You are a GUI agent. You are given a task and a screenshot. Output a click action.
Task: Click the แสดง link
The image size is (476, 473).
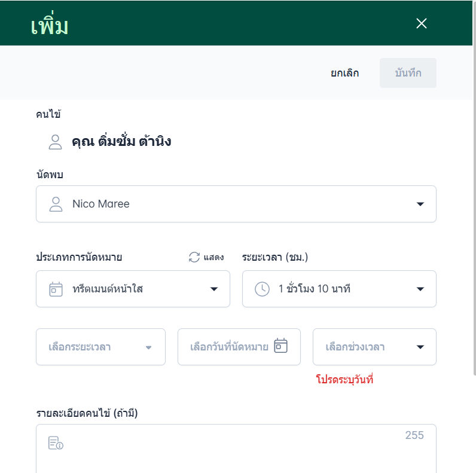(213, 257)
